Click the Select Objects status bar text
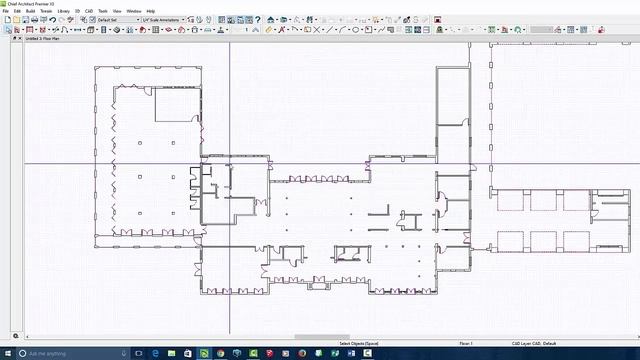 (359, 344)
